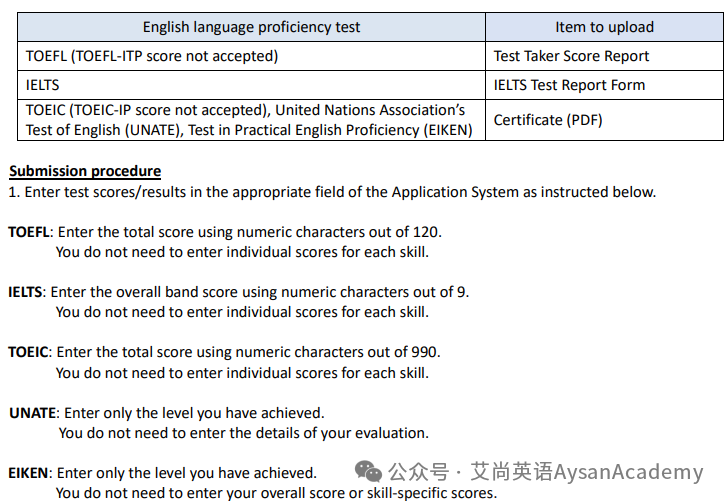726x501 pixels.
Task: Click the 'out of 990' TOEIC score sentence
Action: (x=249, y=352)
